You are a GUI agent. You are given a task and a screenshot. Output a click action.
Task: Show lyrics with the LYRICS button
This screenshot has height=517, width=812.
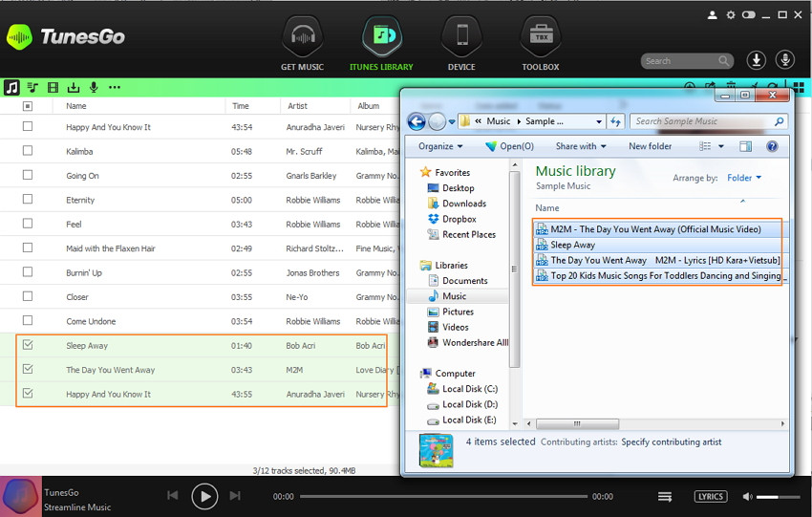point(711,496)
